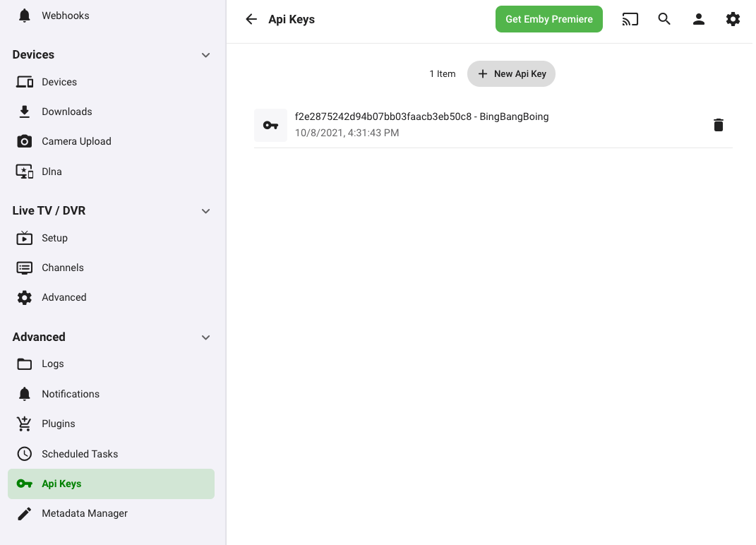Go back using the arrow beside Api Keys
756x545 pixels.
251,19
